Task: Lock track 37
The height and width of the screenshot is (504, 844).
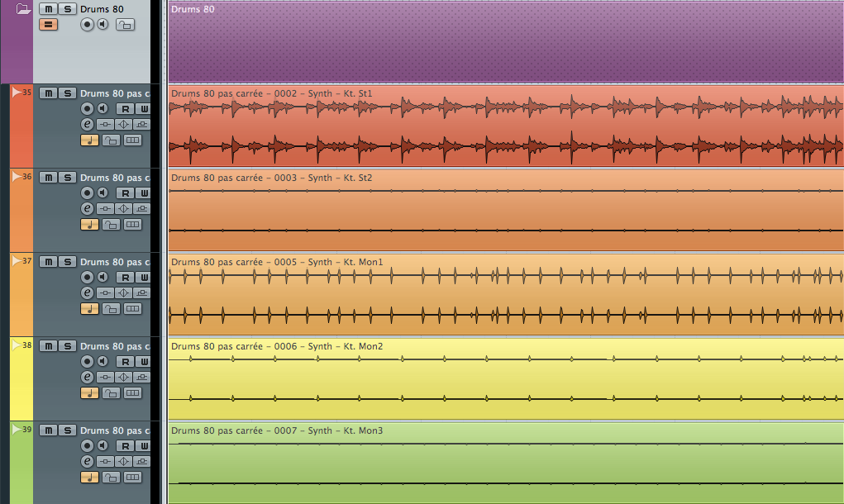Action: 111,309
